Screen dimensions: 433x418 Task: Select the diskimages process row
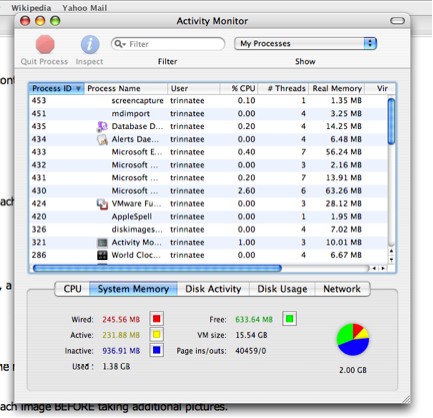point(208,229)
